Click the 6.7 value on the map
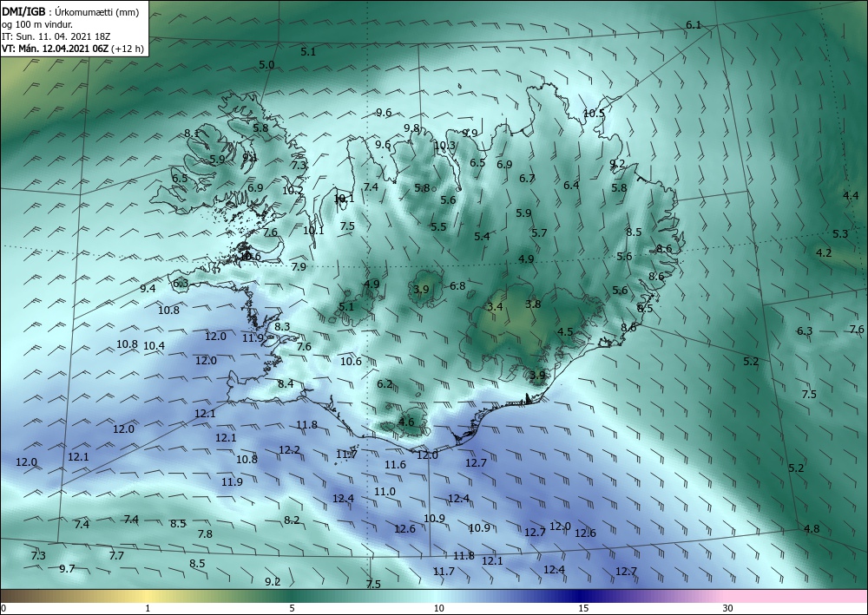868x615 pixels. [527, 178]
